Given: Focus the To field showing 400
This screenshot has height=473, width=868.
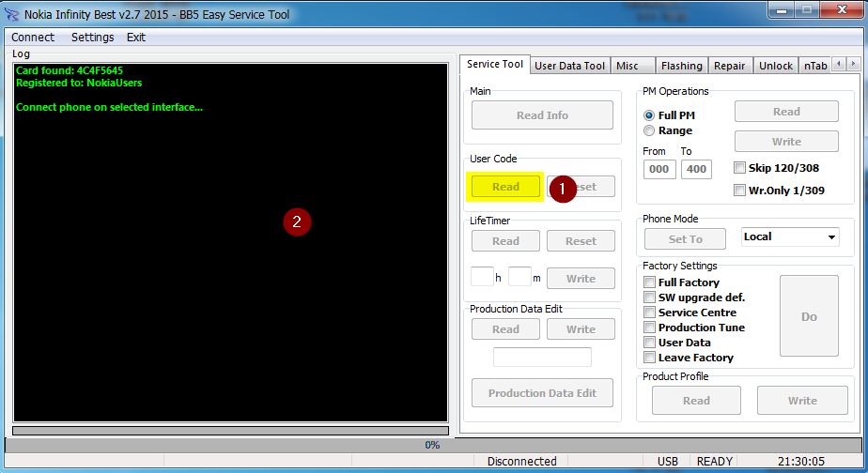Looking at the screenshot, I should 696,169.
